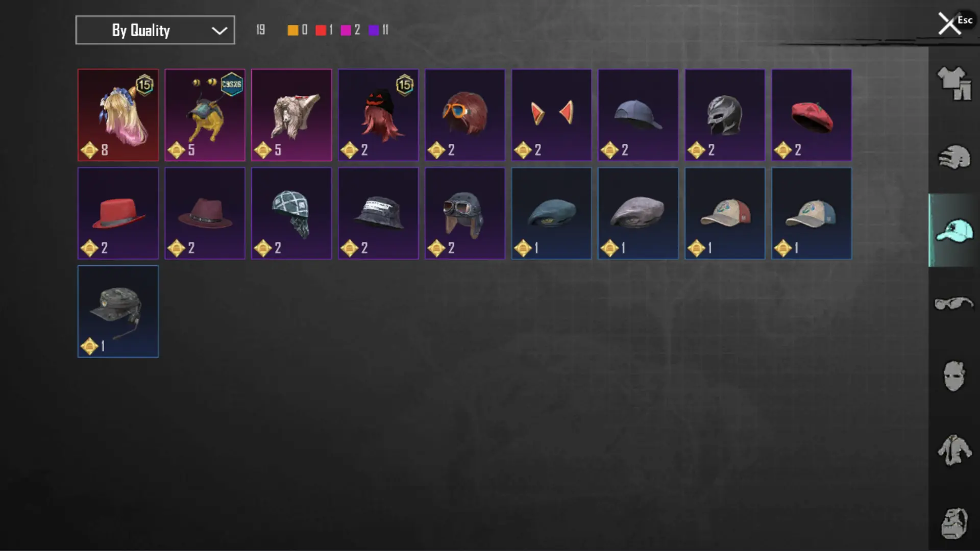Open the jacket category icon in sidebar
This screenshot has height=551, width=980.
(x=954, y=449)
